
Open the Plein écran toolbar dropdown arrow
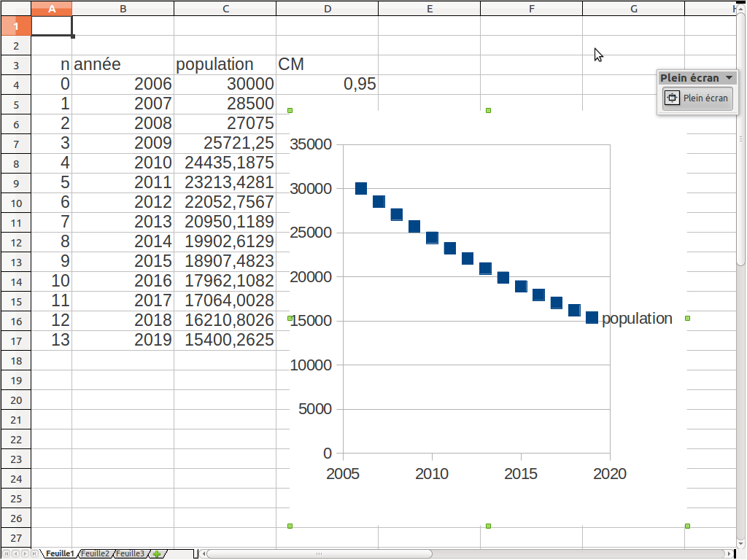(729, 77)
